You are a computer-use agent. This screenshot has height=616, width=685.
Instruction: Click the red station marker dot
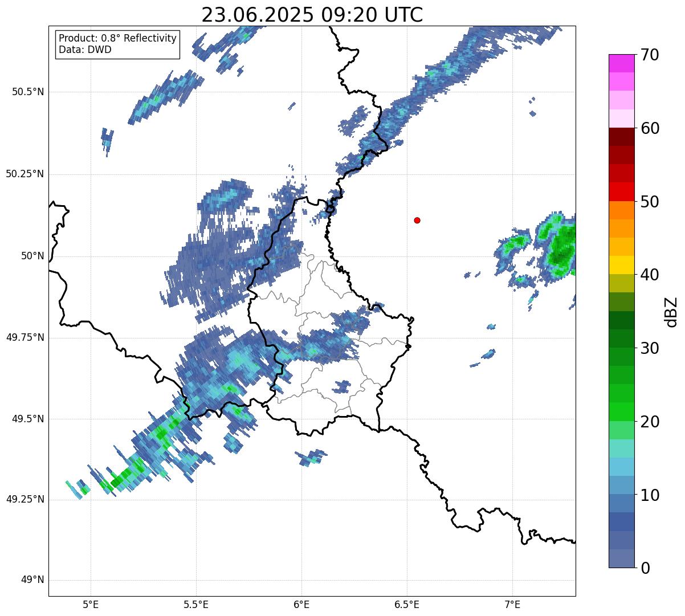click(x=417, y=220)
